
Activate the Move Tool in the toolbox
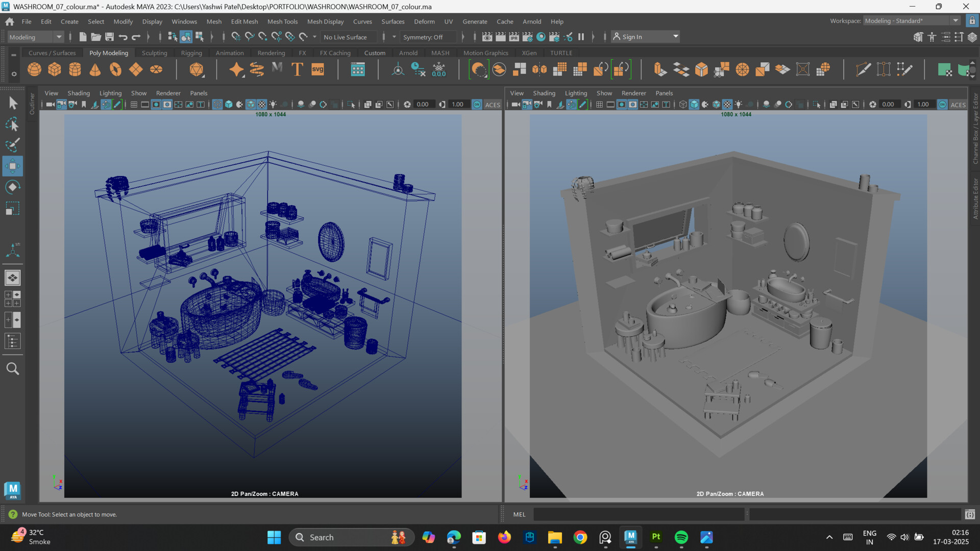(12, 165)
